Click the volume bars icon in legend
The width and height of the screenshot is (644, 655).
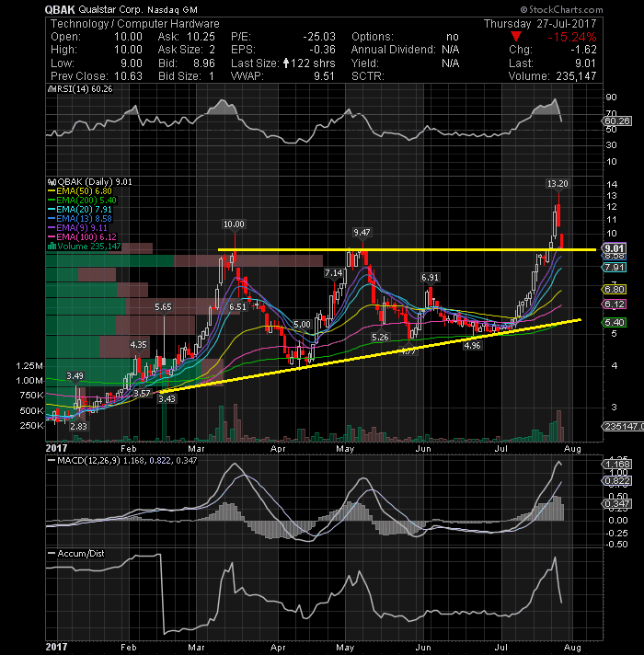52,246
